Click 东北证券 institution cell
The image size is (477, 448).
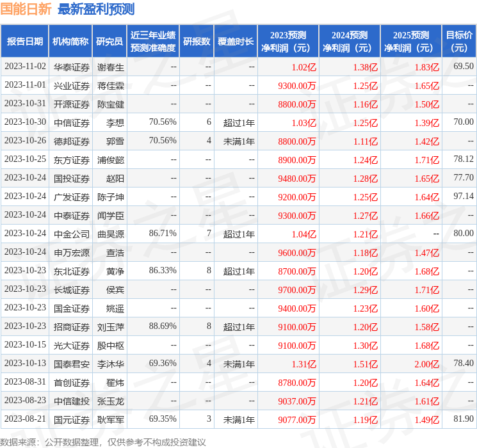tap(72, 271)
